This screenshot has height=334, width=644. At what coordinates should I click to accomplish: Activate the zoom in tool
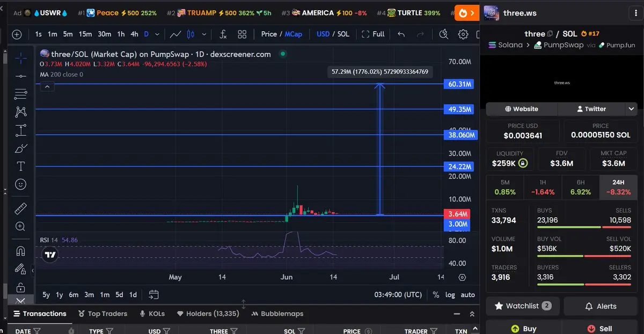pos(21,226)
